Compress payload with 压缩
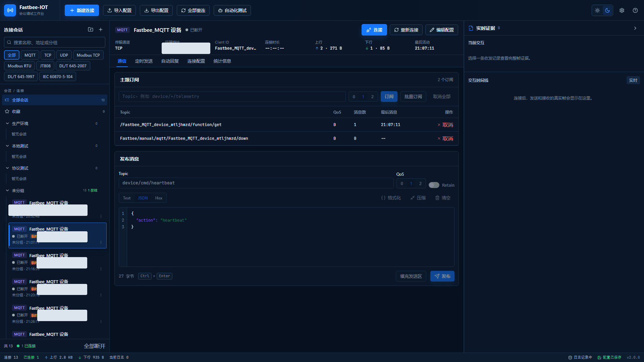This screenshot has width=644, height=362. point(418,198)
